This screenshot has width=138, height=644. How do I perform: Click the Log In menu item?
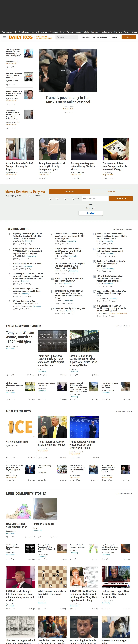114,37
